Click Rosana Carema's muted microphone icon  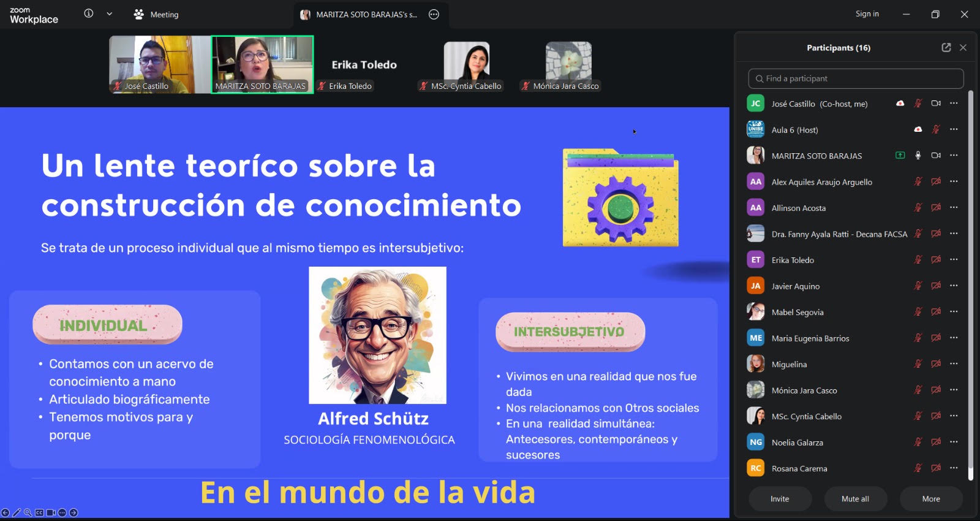(918, 468)
